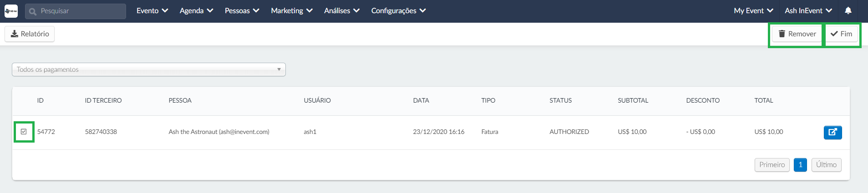This screenshot has width=868, height=193.
Task: Go to Último page
Action: [826, 165]
